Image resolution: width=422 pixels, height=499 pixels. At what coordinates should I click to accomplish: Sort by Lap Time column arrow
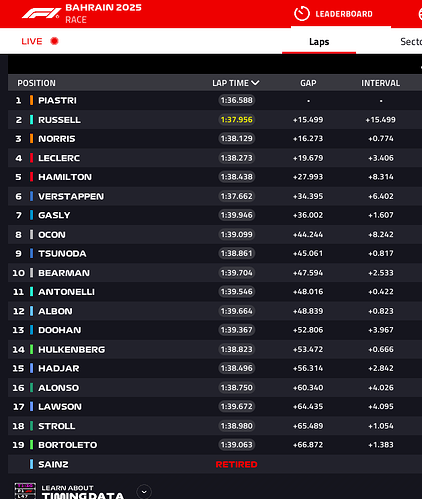[x=255, y=83]
